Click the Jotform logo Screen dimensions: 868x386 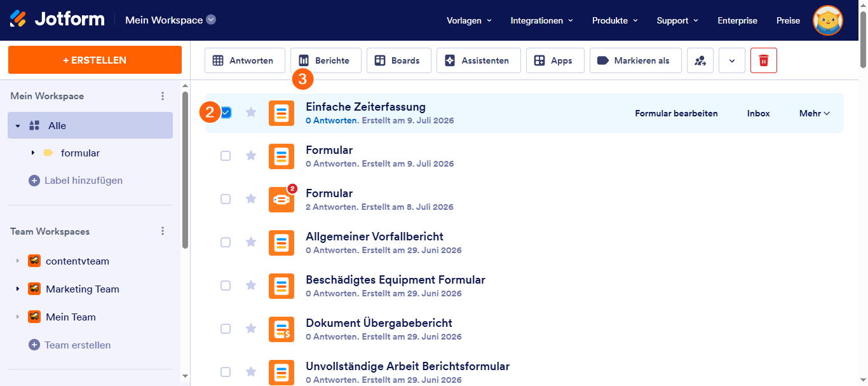coord(57,20)
